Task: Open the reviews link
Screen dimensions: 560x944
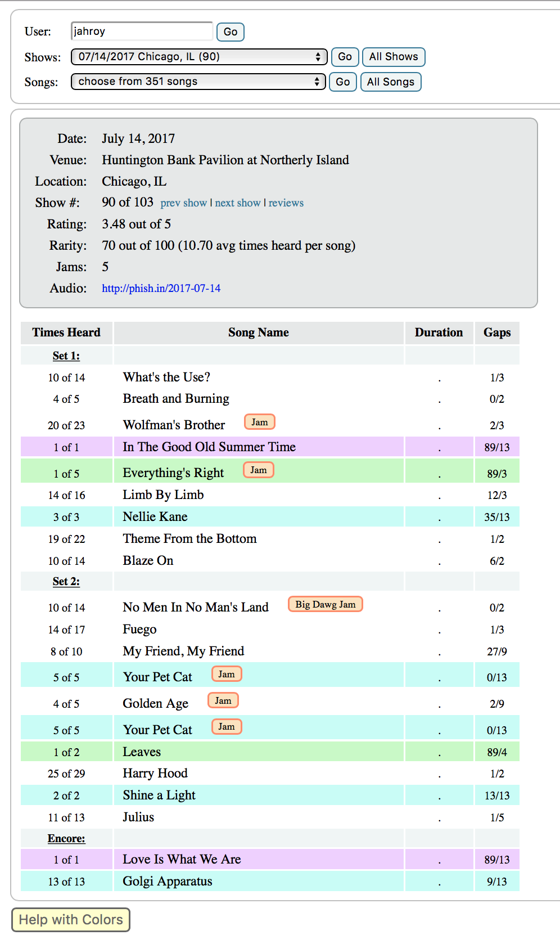Action: click(286, 203)
